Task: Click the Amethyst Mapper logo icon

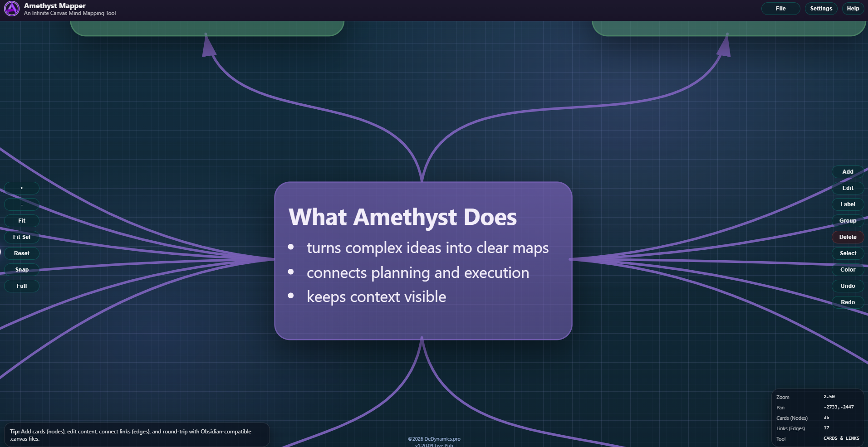Action: coord(12,9)
